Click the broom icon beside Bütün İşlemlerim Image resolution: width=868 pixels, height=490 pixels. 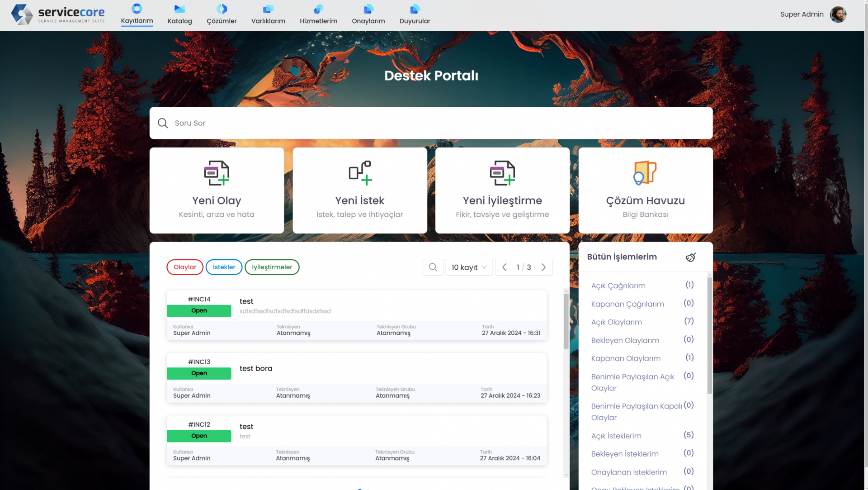tap(690, 257)
